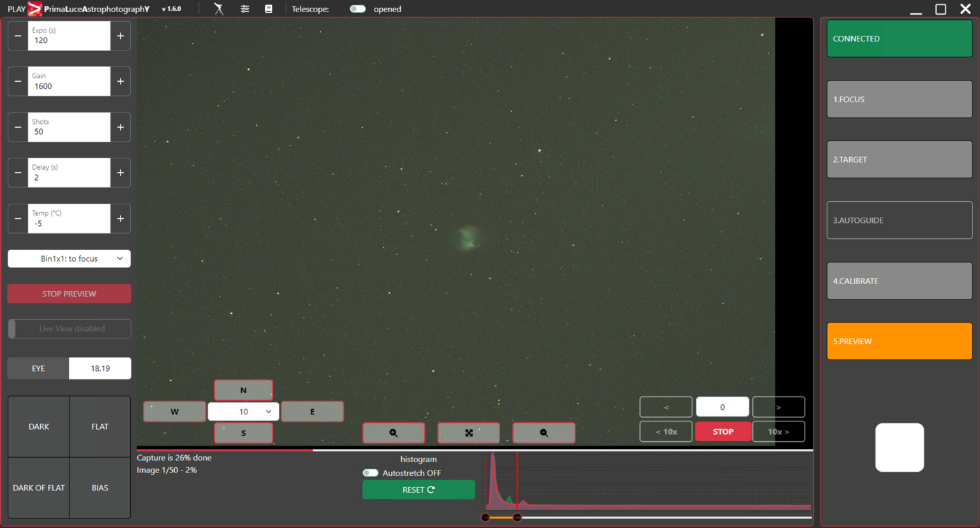Click the fit-to-screen icon below the image
The width and height of the screenshot is (980, 528).
tap(469, 432)
